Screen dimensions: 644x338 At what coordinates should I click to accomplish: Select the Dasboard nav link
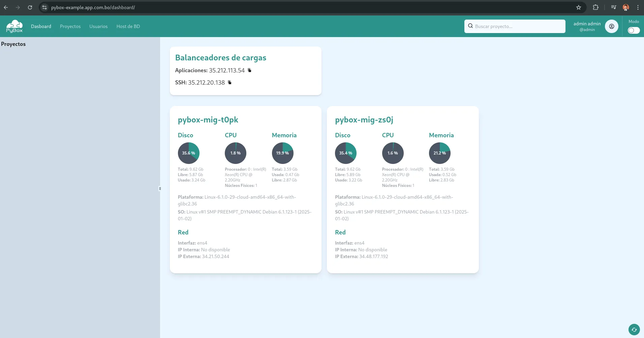pyautogui.click(x=41, y=26)
